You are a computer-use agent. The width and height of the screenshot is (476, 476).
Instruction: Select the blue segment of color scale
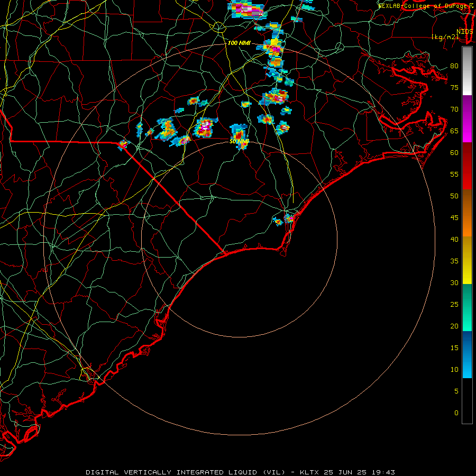(x=467, y=354)
